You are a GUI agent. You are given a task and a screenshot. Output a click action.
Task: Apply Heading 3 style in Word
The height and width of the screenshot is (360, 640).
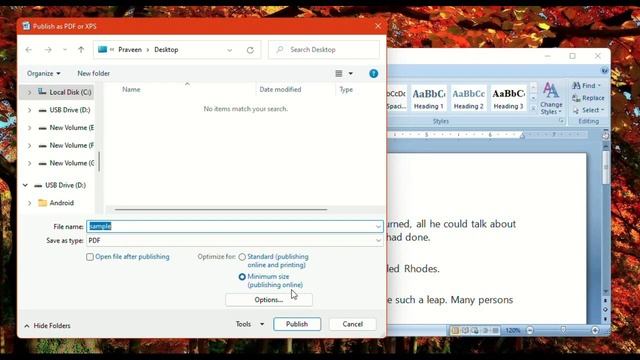509,98
